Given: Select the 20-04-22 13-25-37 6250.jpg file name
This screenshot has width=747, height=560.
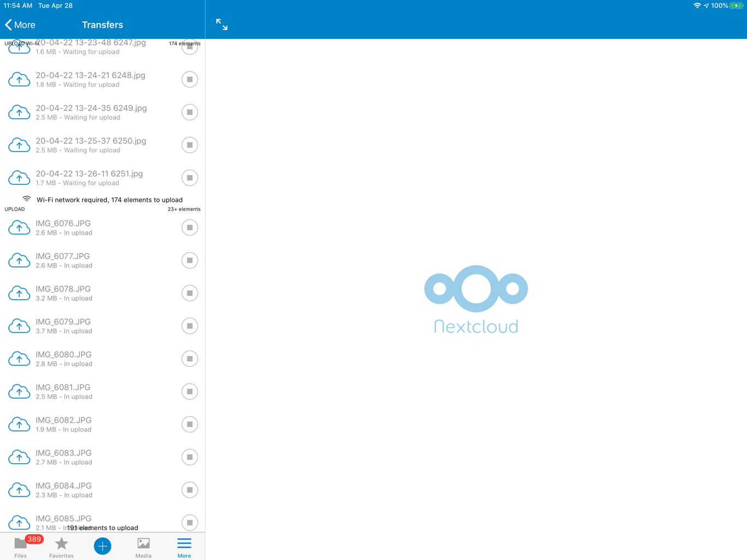Looking at the screenshot, I should pyautogui.click(x=91, y=141).
